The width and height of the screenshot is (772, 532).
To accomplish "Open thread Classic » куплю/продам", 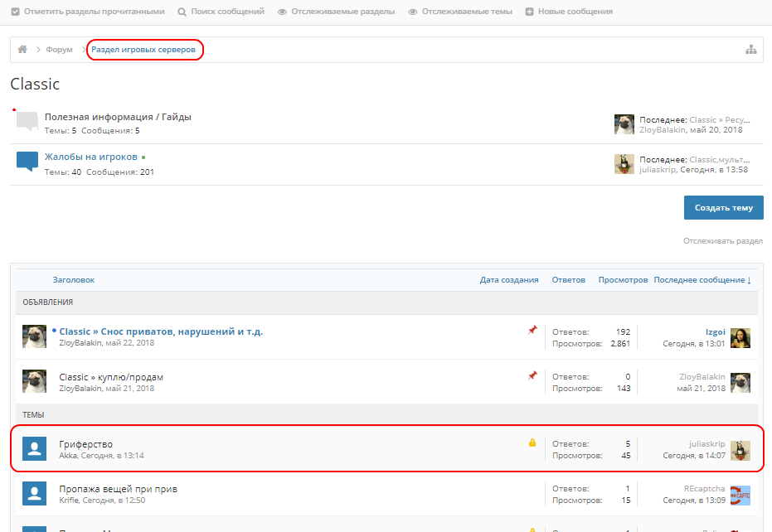I will [111, 377].
